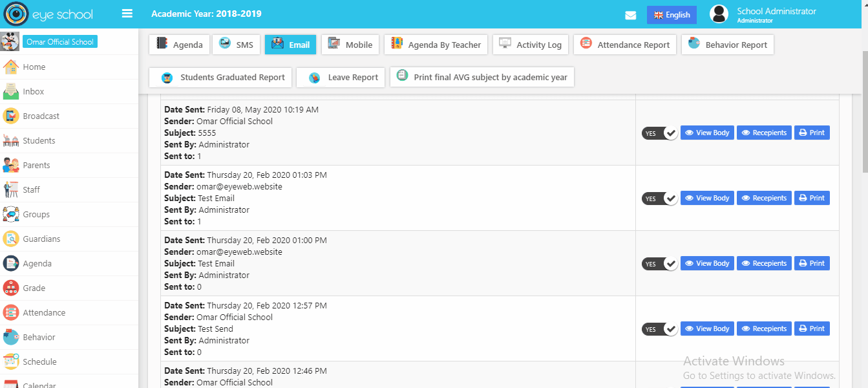Click the Groups icon in sidebar

[10, 214]
